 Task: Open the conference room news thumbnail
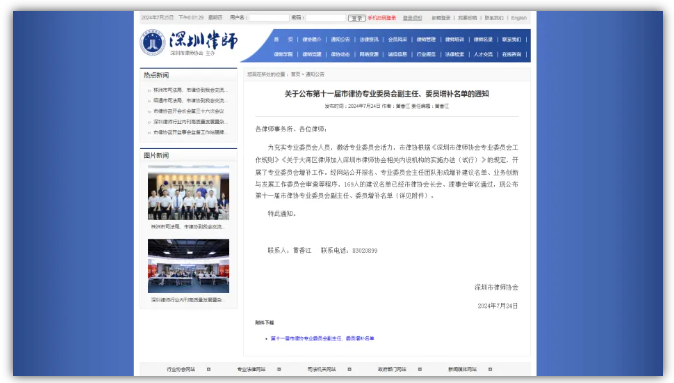click(188, 266)
